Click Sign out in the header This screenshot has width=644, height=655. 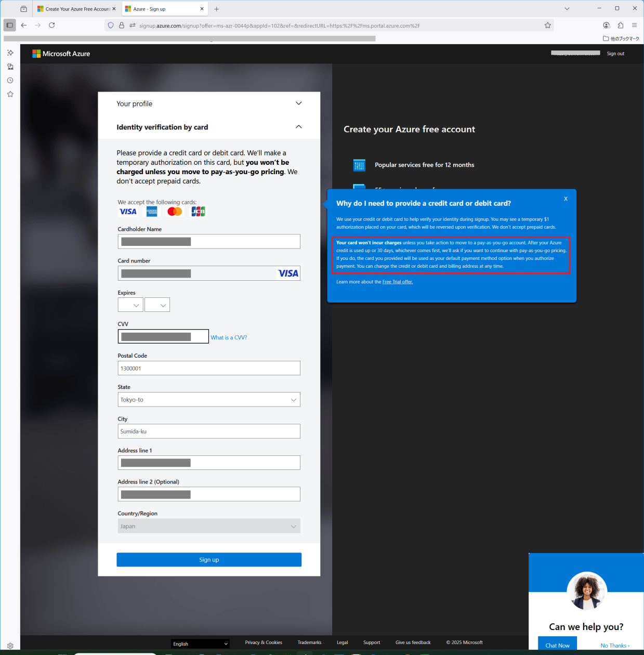[x=615, y=54]
